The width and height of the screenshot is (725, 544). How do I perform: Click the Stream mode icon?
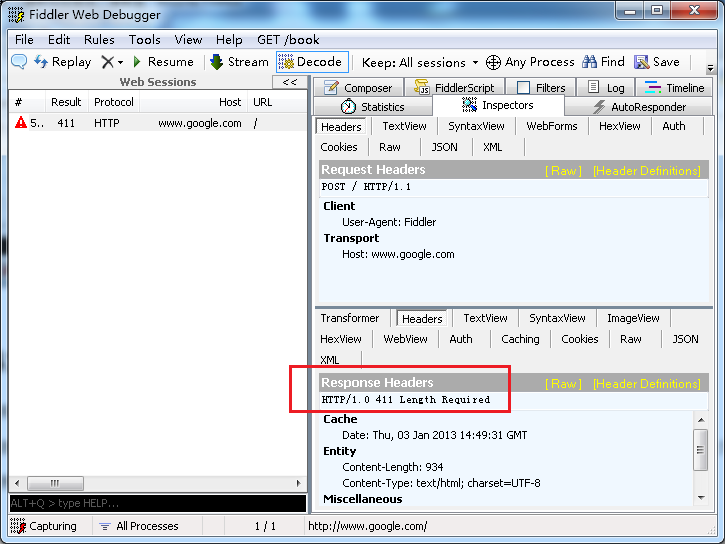click(x=217, y=62)
